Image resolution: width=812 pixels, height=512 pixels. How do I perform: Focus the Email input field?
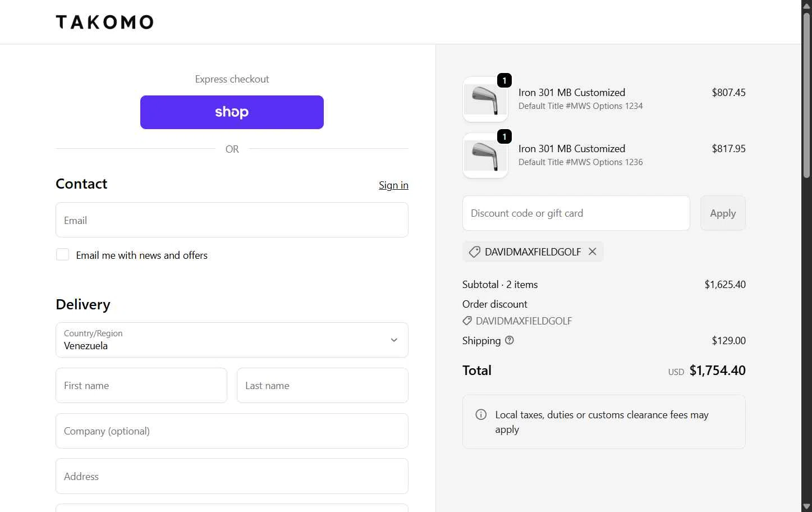tap(232, 220)
